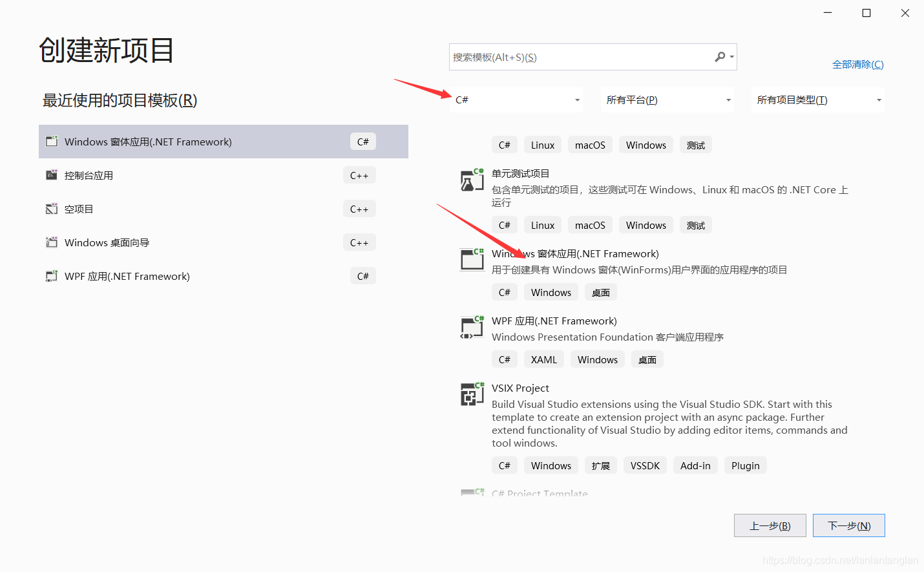Click the C# tag beside recent WPF 应用
Screen dimensions: 924x572
click(x=362, y=276)
